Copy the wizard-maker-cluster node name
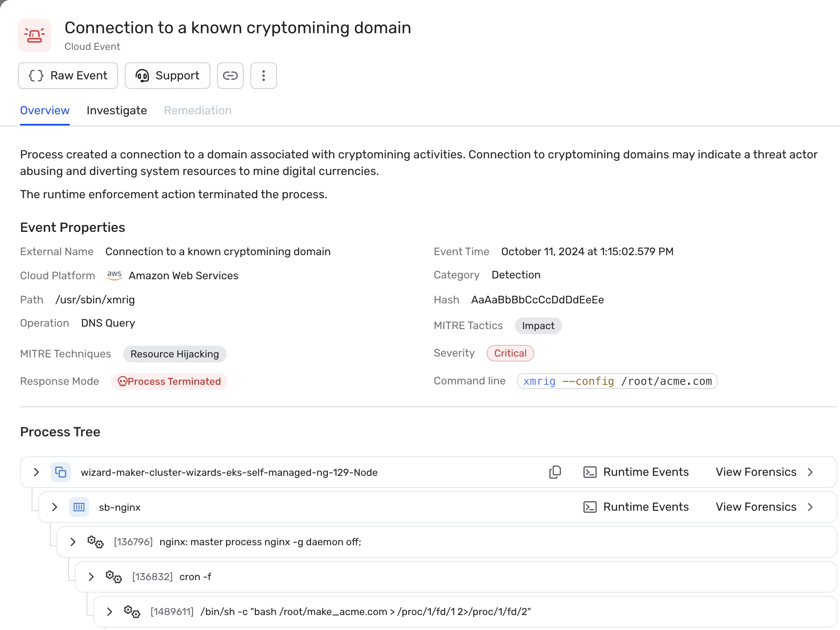The width and height of the screenshot is (840, 630). tap(555, 472)
